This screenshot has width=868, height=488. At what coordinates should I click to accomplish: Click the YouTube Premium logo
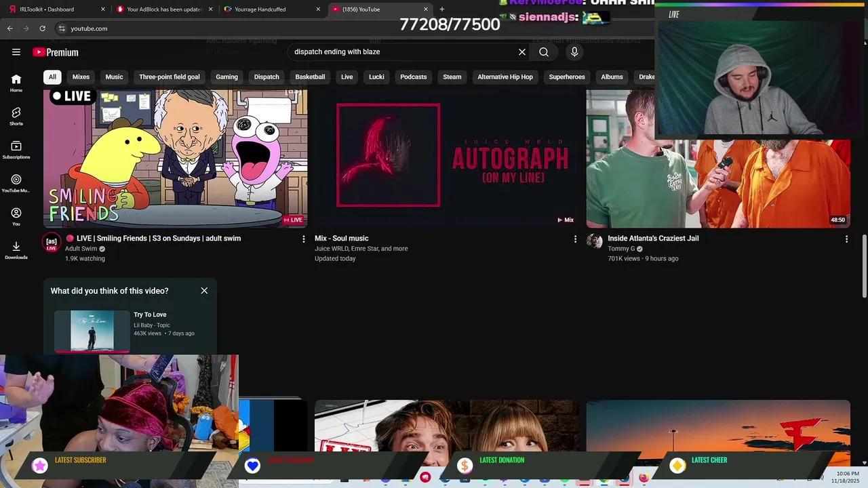point(56,52)
